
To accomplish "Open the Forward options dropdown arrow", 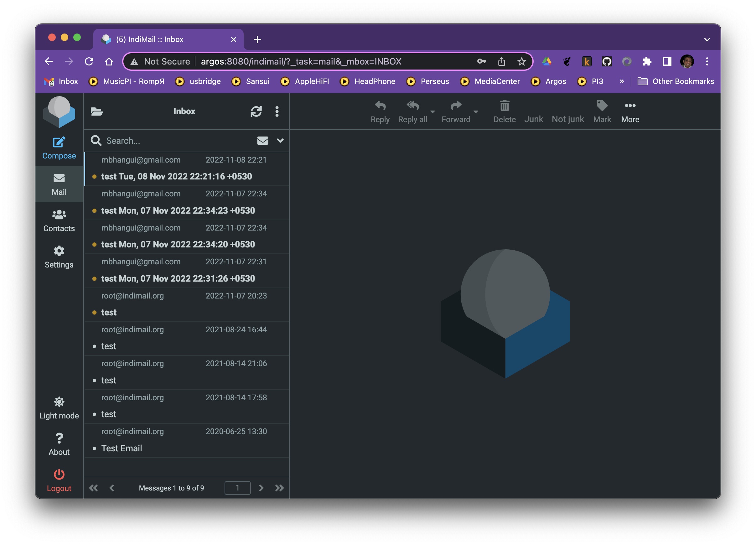I will tap(476, 112).
